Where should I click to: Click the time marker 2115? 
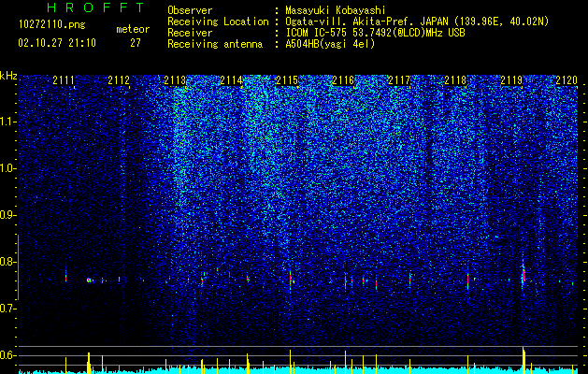coord(287,80)
